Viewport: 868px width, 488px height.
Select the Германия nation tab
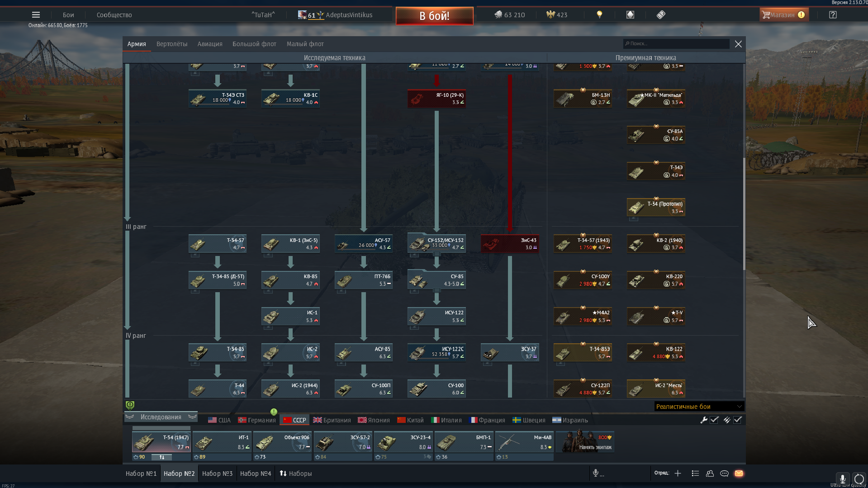pos(257,420)
